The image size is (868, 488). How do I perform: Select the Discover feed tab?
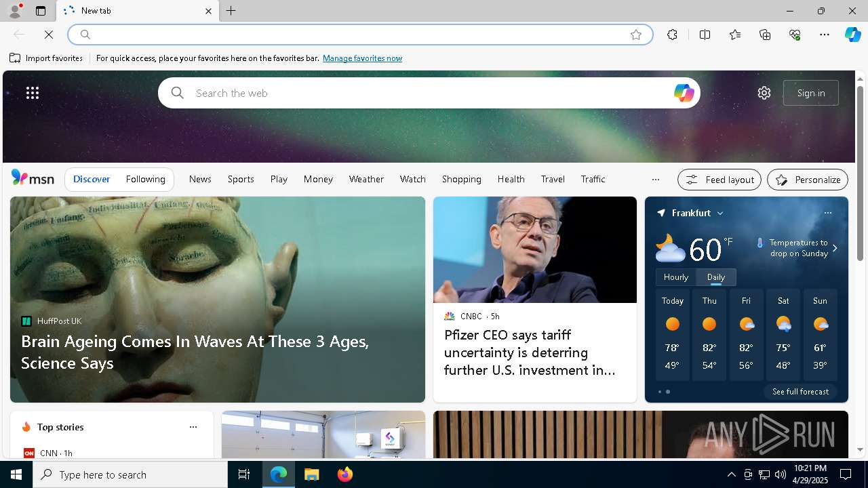[x=92, y=179]
